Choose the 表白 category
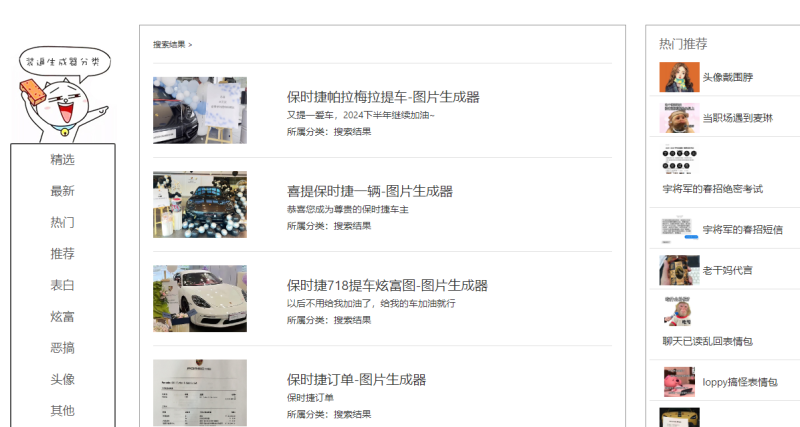This screenshot has height=427, width=800. pyautogui.click(x=62, y=285)
